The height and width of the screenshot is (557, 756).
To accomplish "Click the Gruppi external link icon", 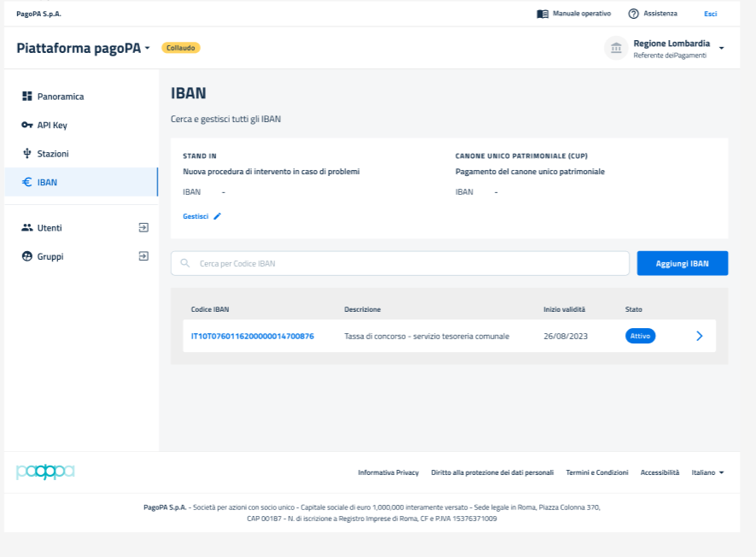I will (144, 256).
